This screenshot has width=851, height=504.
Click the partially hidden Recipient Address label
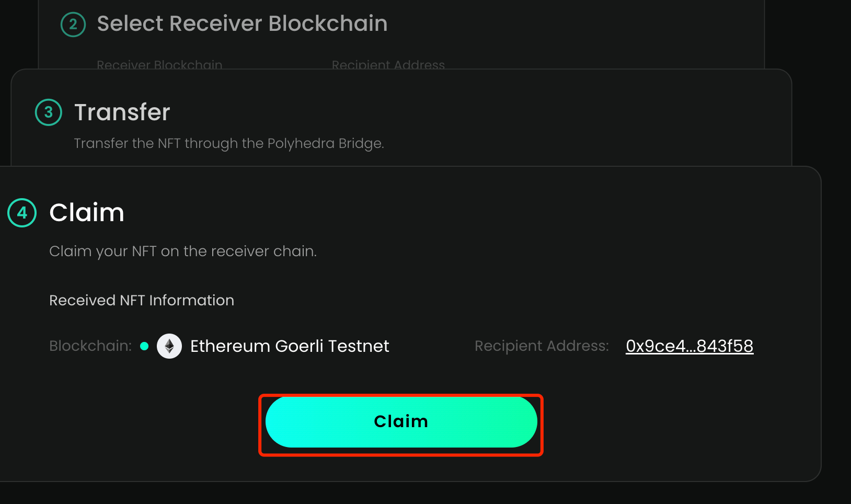tap(388, 65)
